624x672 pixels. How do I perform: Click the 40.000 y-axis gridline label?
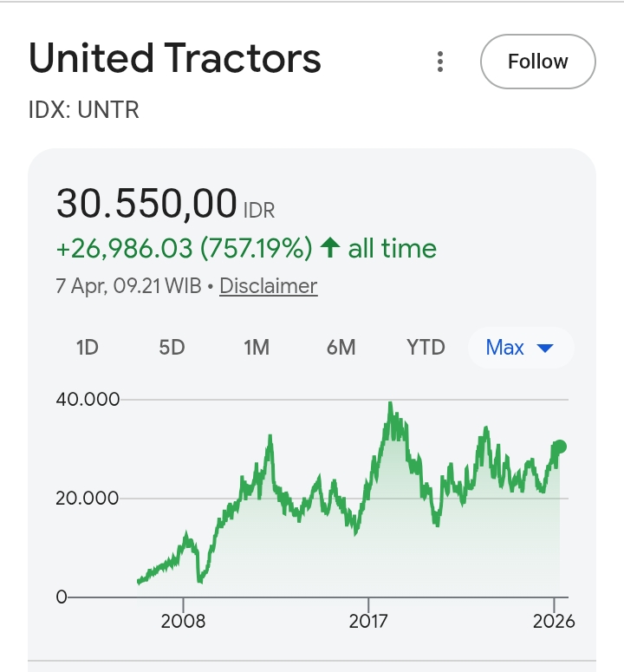(88, 400)
